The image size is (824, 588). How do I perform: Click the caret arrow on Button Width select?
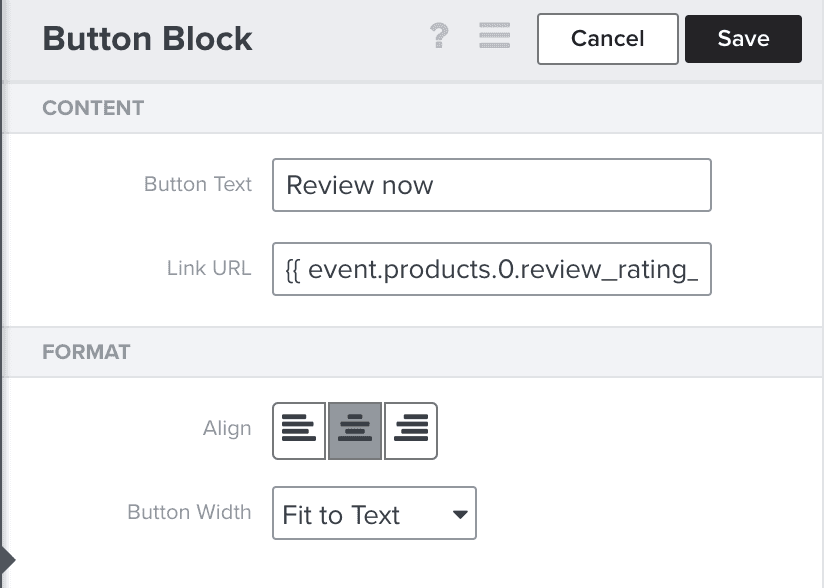click(460, 514)
